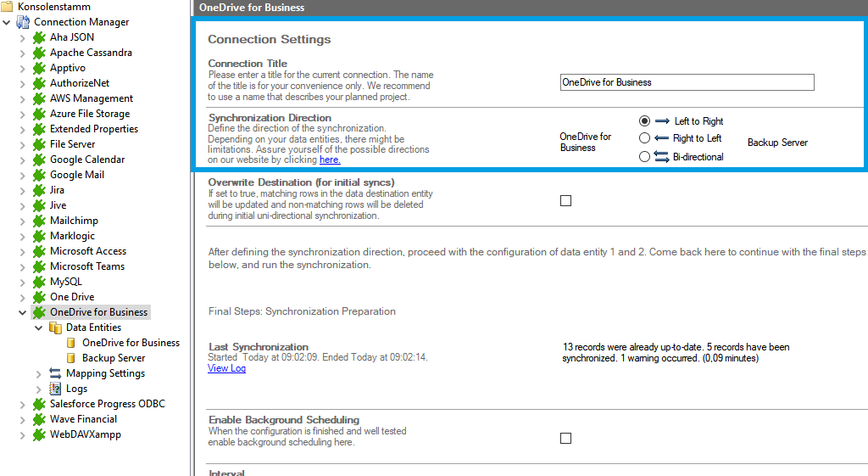Image resolution: width=868 pixels, height=476 pixels.
Task: Select Bi-directional synchronization option
Action: click(645, 157)
